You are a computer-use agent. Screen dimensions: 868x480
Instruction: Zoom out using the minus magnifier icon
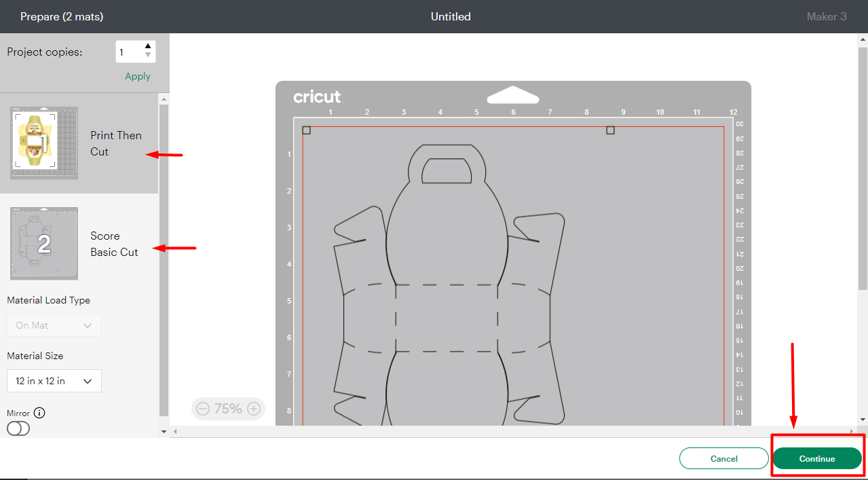pos(203,409)
